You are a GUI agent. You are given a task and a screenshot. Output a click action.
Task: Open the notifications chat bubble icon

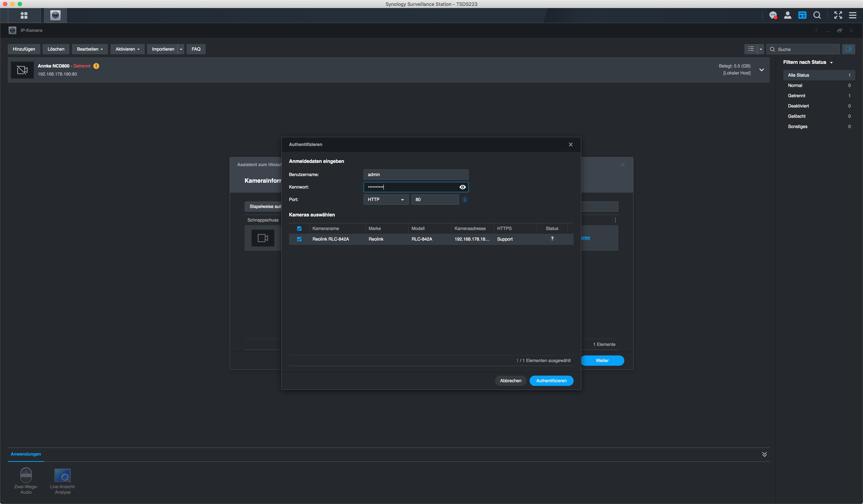[773, 15]
